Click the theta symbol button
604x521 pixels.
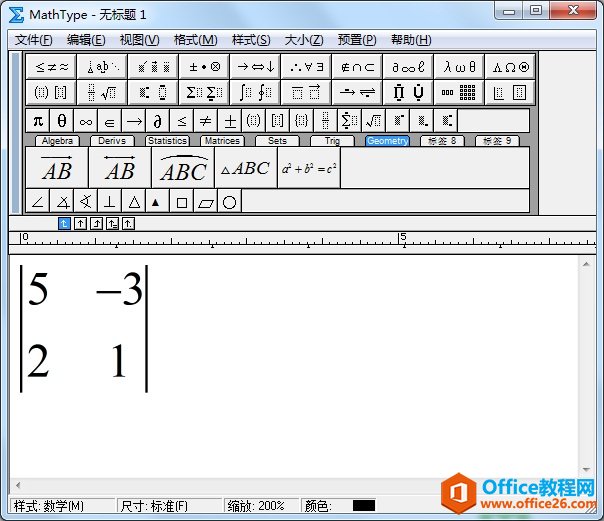pos(61,121)
